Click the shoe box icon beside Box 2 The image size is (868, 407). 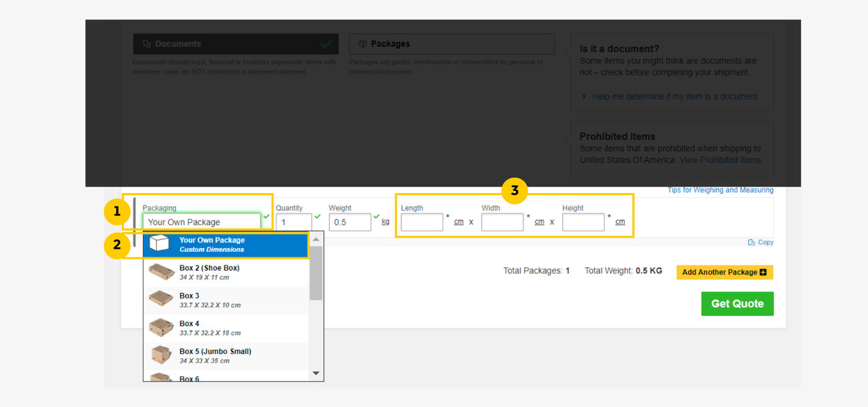click(161, 271)
